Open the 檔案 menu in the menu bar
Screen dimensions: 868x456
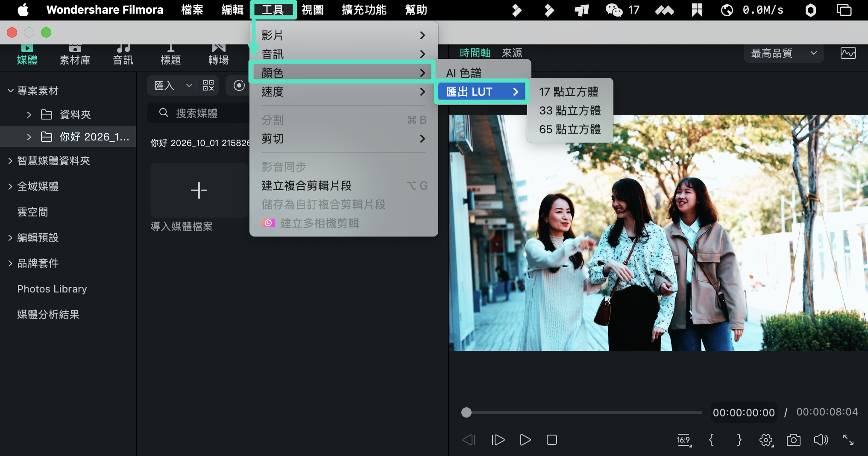click(x=192, y=9)
